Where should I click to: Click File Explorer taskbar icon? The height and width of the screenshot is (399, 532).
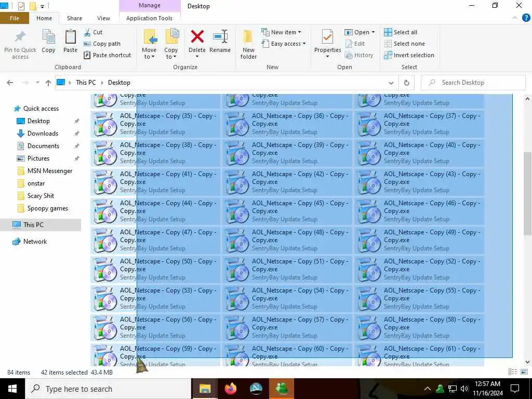tap(205, 389)
